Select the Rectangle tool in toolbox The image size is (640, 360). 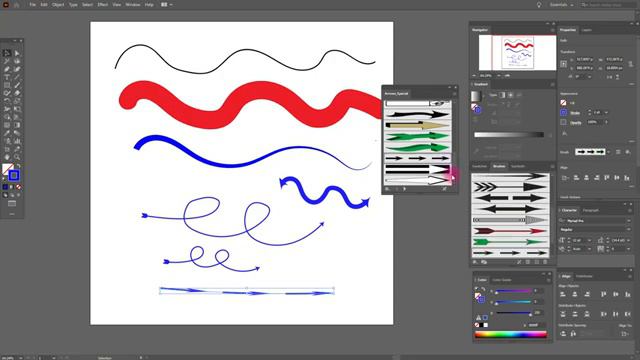click(x=7, y=85)
